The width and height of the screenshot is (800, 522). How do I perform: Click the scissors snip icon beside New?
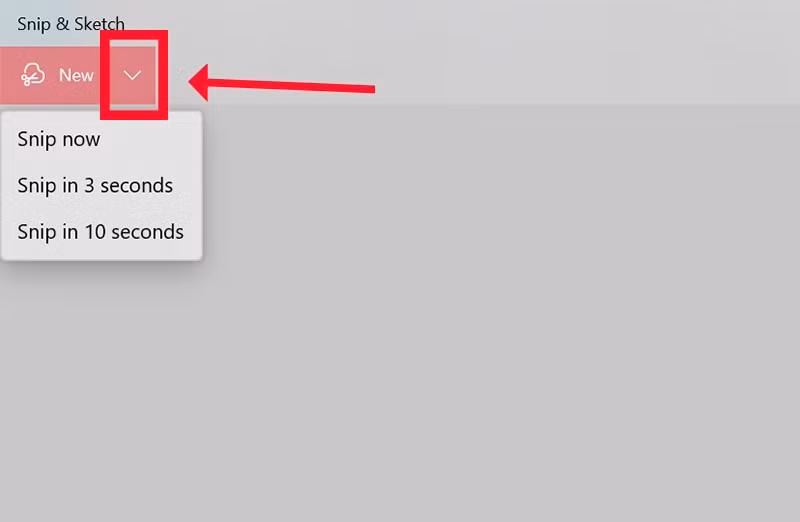[x=33, y=75]
